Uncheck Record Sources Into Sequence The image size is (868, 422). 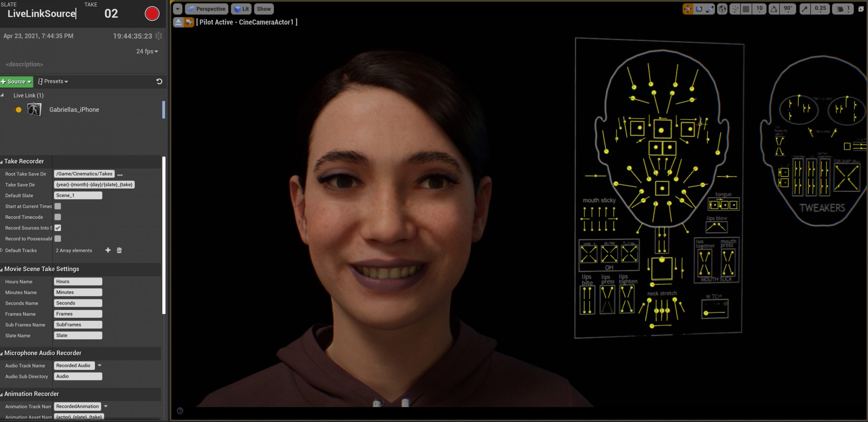coord(58,228)
